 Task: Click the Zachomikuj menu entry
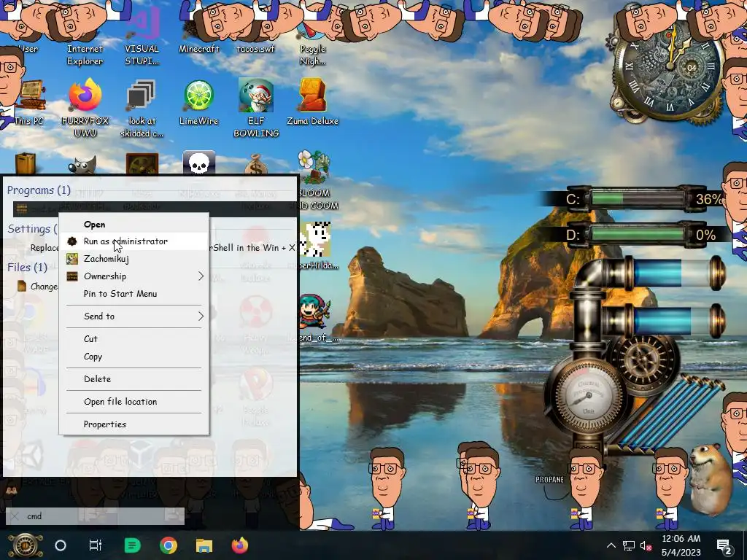point(134,259)
